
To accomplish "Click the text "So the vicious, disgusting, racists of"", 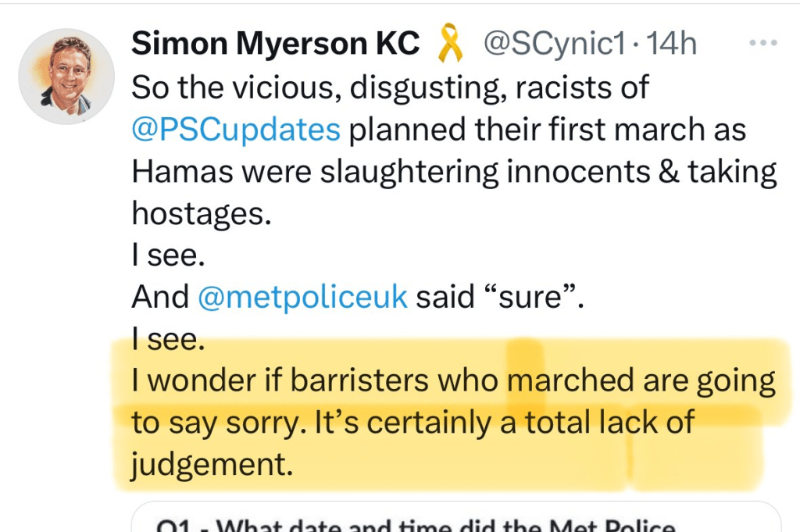I will click(390, 87).
